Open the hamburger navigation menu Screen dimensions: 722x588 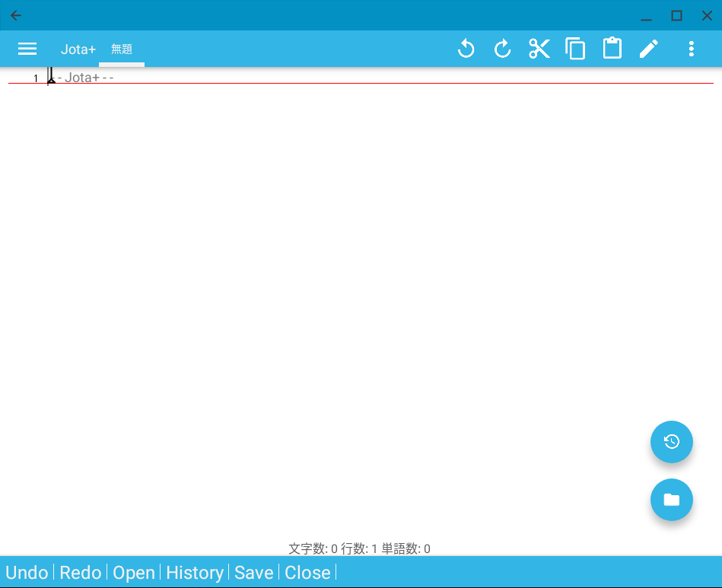[27, 49]
